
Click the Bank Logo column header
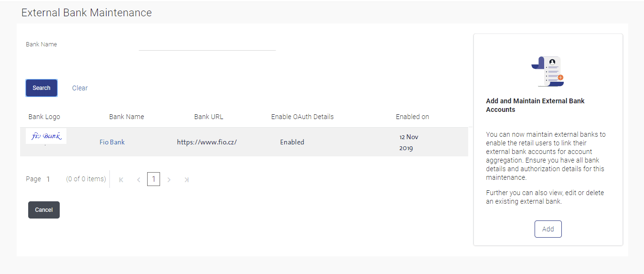[x=44, y=117]
